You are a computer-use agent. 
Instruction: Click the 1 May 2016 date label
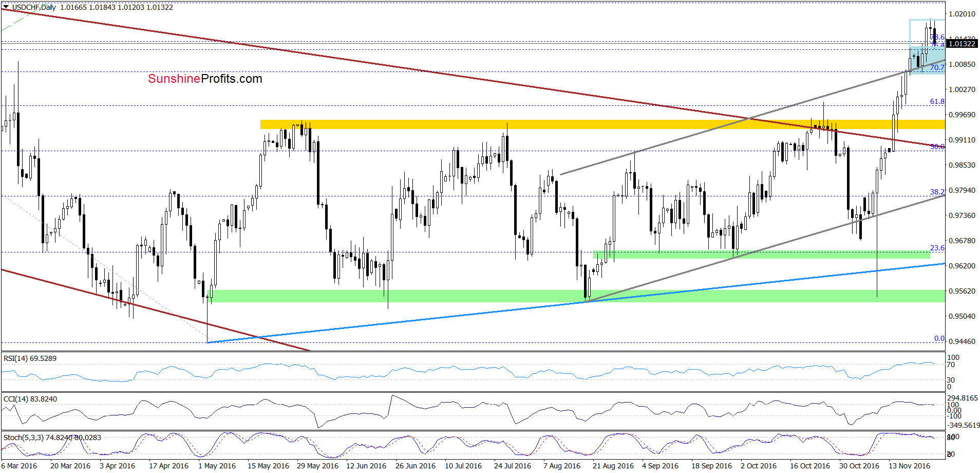[217, 466]
